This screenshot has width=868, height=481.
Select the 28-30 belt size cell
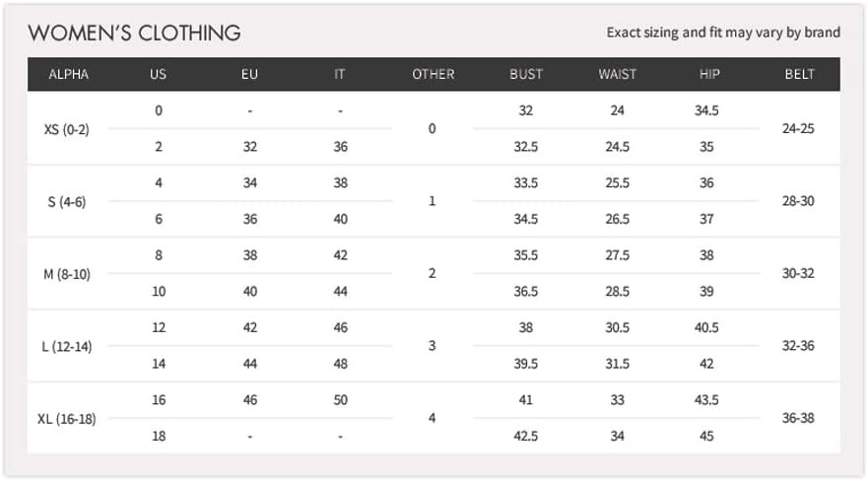pyautogui.click(x=798, y=201)
